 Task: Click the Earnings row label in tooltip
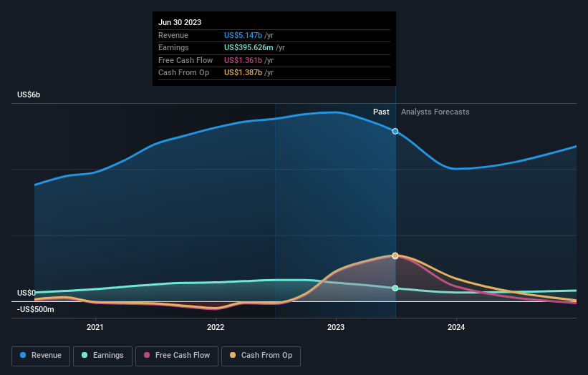tap(173, 47)
